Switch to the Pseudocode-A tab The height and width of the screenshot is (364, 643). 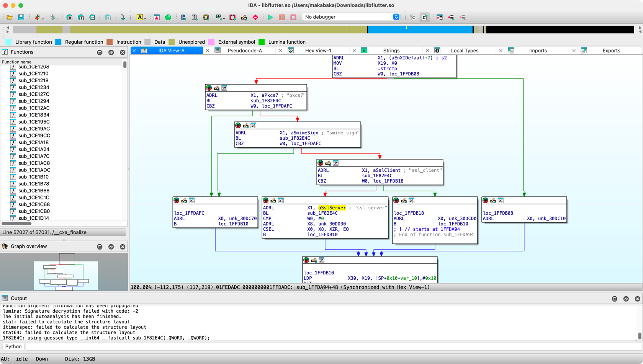(245, 51)
